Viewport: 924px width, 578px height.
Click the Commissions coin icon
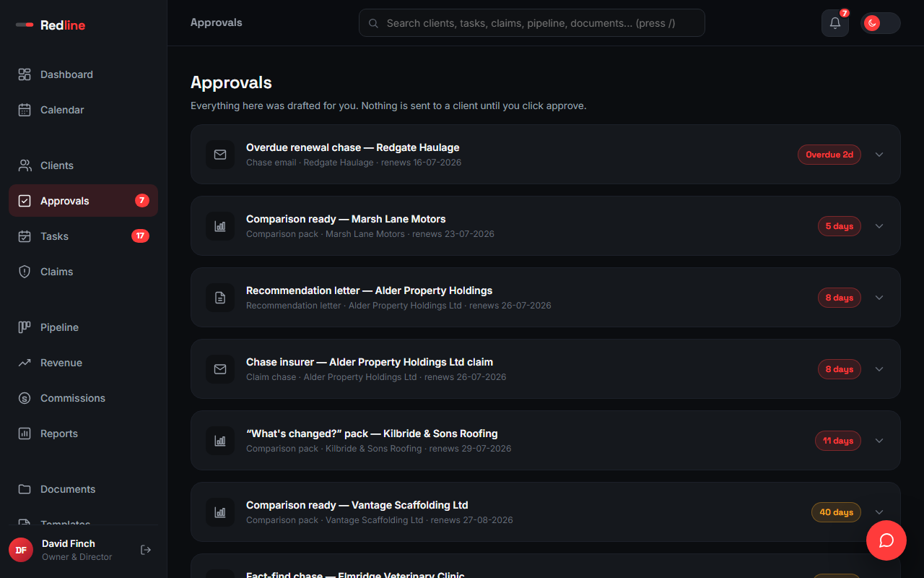coord(25,398)
